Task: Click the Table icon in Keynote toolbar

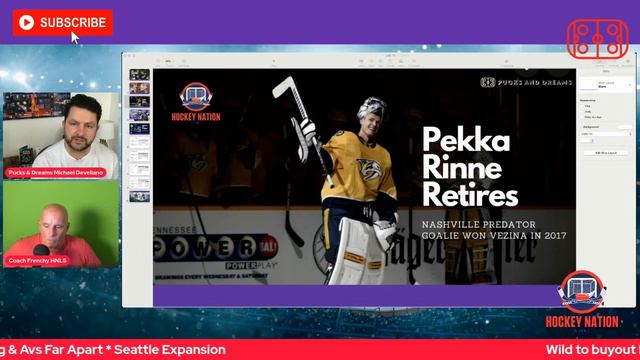Action: 362,62
